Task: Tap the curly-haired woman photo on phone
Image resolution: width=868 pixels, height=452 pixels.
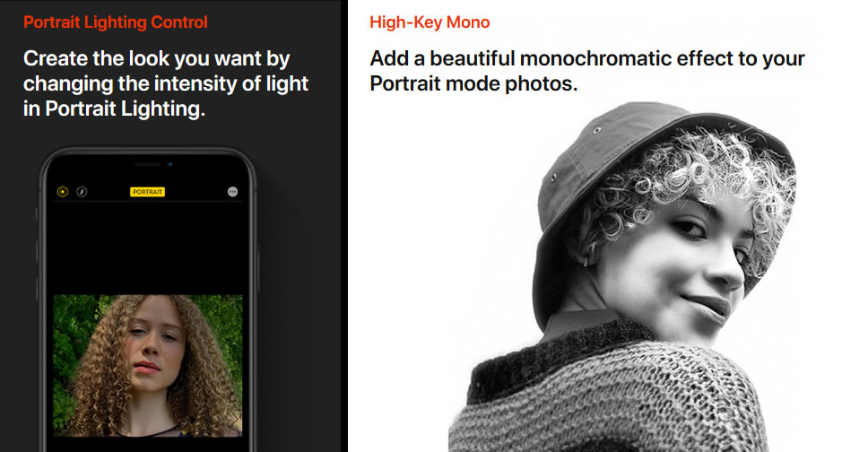Action: [x=148, y=366]
